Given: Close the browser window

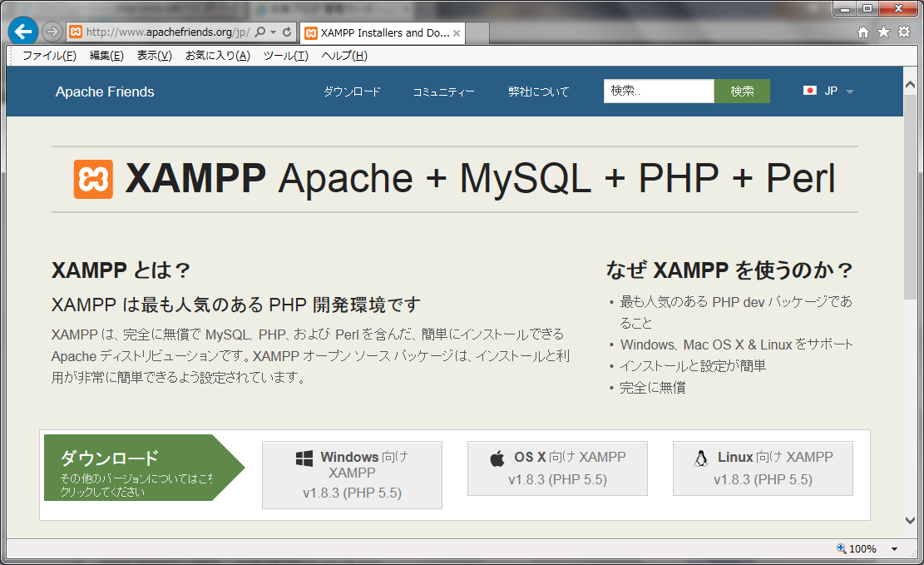Looking at the screenshot, I should [899, 9].
